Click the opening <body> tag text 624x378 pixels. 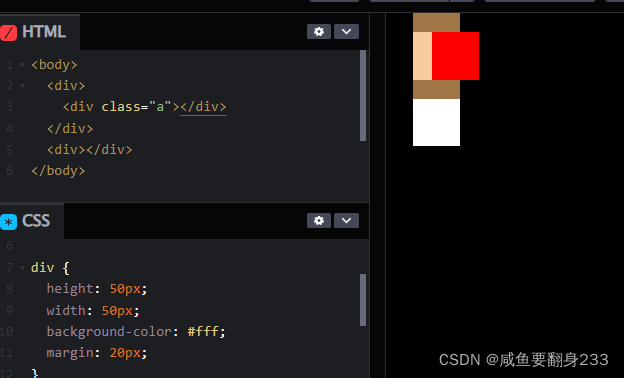tap(54, 64)
